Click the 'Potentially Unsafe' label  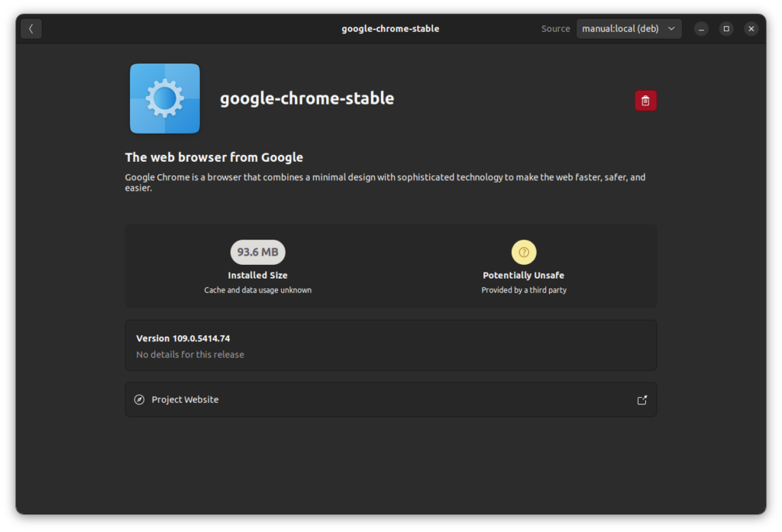pos(524,276)
